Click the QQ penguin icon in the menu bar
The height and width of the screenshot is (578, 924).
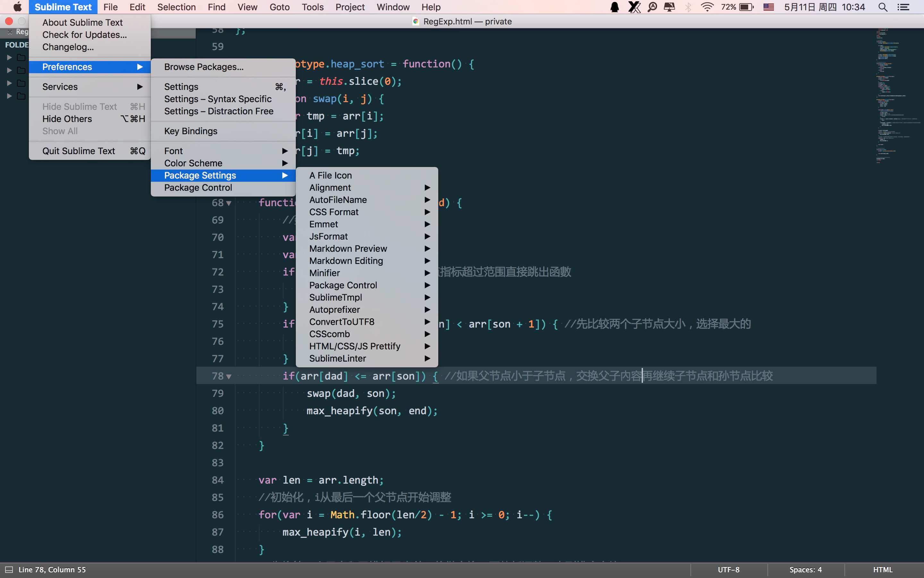[615, 7]
